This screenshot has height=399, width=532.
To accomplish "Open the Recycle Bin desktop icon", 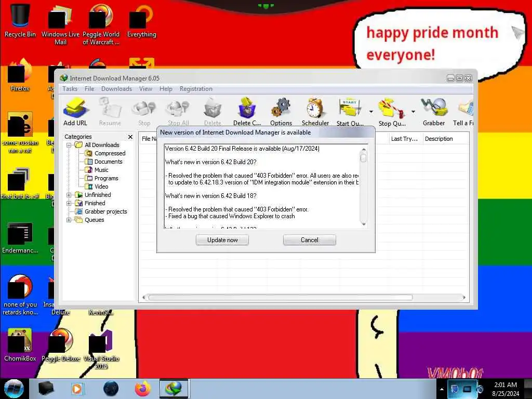I will coord(20,20).
